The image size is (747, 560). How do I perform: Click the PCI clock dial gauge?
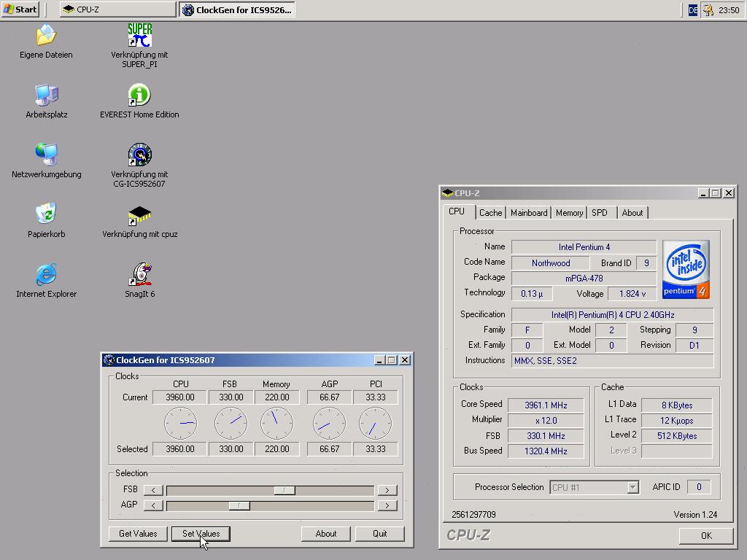[376, 423]
